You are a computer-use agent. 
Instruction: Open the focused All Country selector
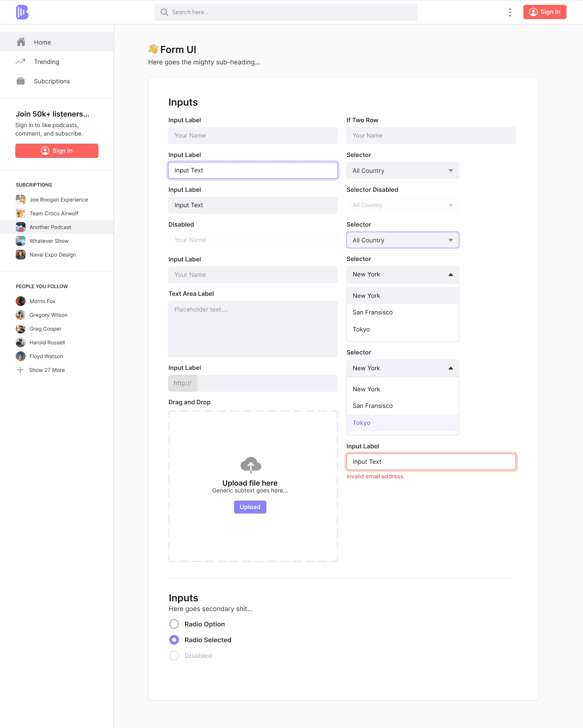coord(403,240)
